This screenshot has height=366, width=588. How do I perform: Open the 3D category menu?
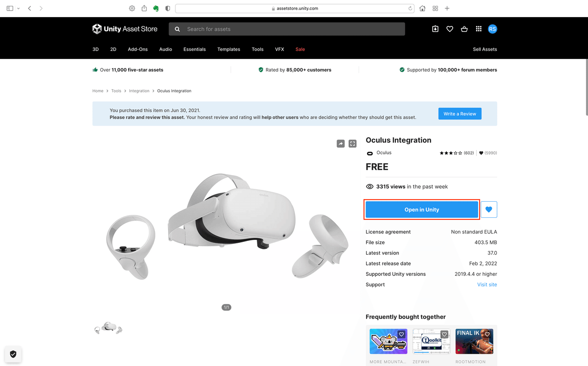96,49
